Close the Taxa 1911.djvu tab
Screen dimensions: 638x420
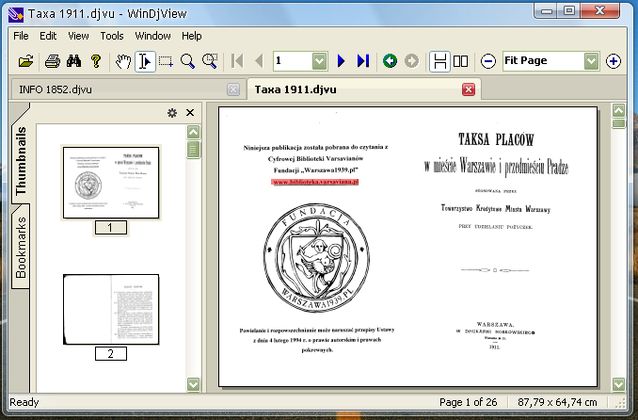[468, 90]
